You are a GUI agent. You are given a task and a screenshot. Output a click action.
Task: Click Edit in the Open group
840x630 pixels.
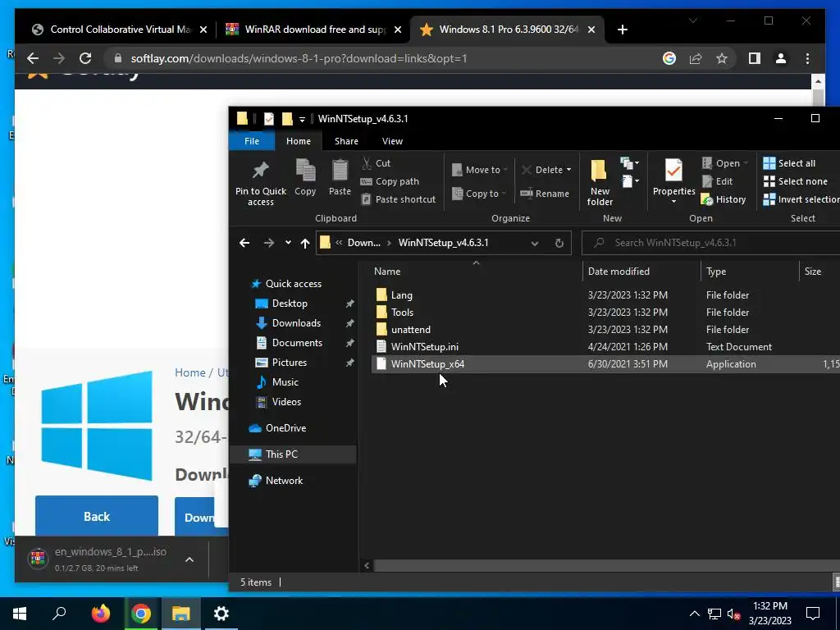(717, 181)
